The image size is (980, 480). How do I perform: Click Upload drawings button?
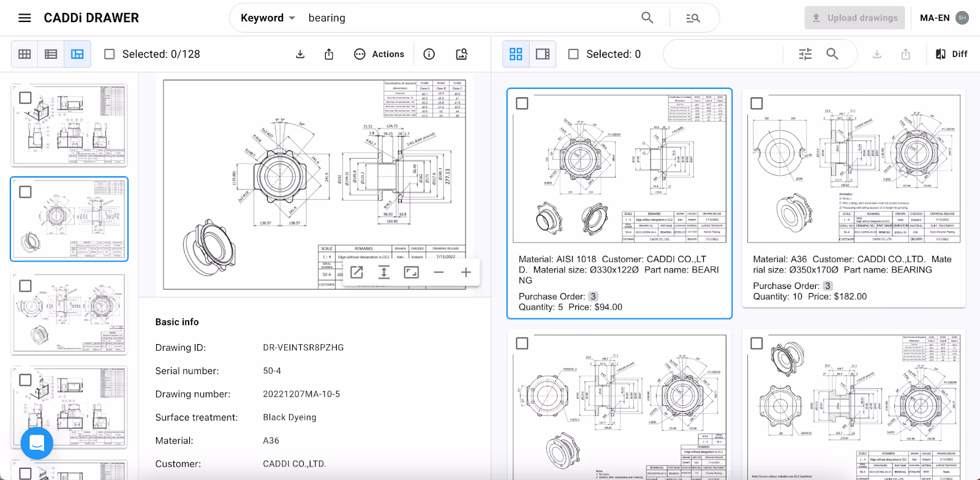[855, 18]
